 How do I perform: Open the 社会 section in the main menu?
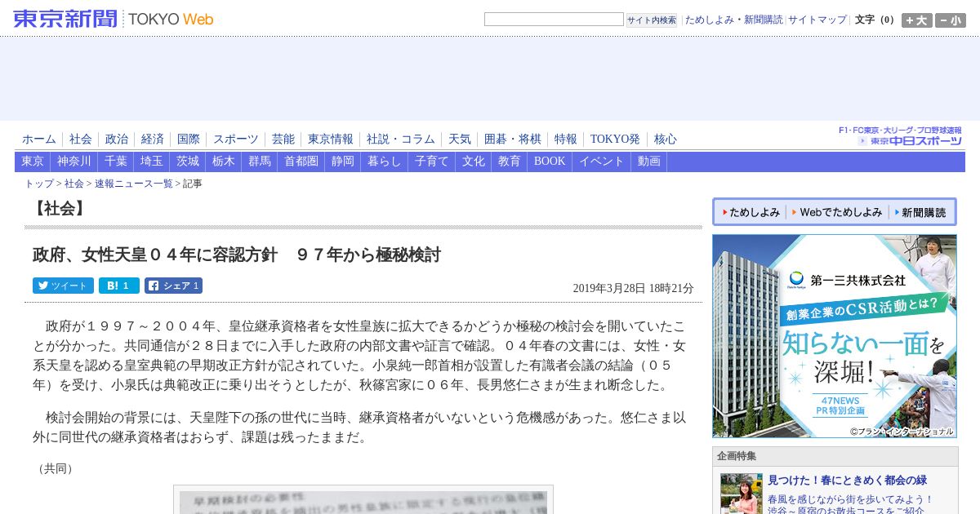[x=81, y=140]
